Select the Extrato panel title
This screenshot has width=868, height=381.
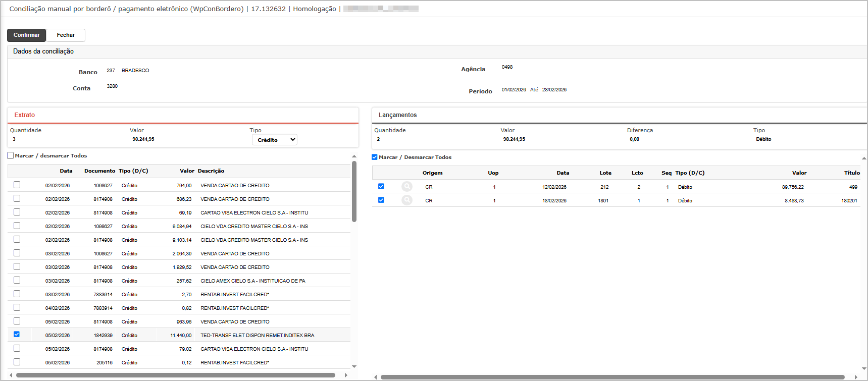point(25,115)
